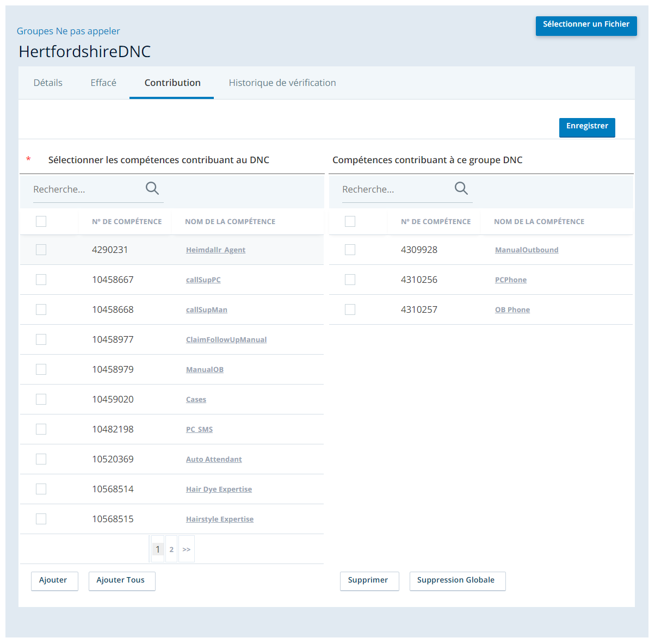655x644 pixels.
Task: Open Historique de vérification tab
Action: (282, 83)
